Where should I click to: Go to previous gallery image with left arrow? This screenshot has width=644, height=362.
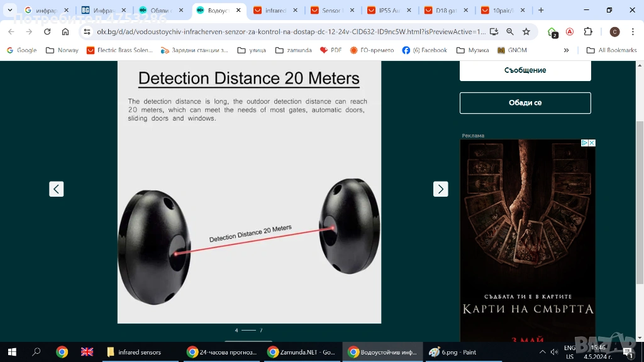point(57,189)
